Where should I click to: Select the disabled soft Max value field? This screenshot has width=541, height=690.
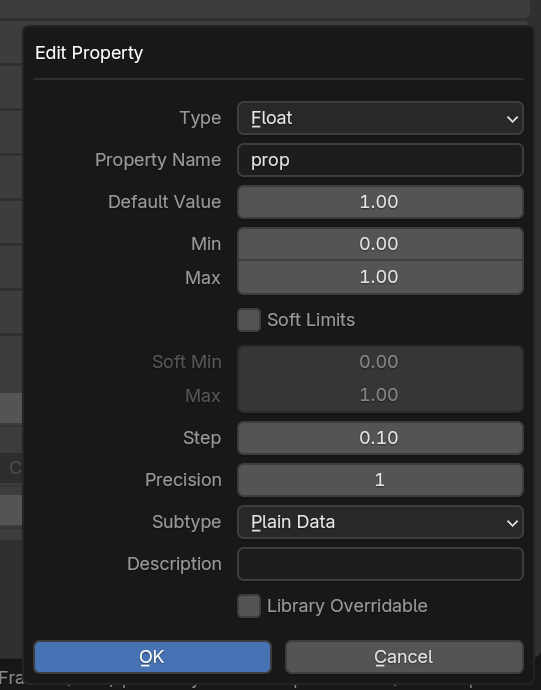point(380,395)
